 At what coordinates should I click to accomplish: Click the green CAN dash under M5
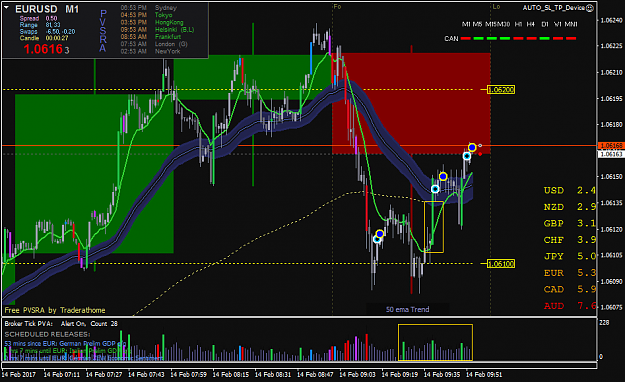(479, 39)
